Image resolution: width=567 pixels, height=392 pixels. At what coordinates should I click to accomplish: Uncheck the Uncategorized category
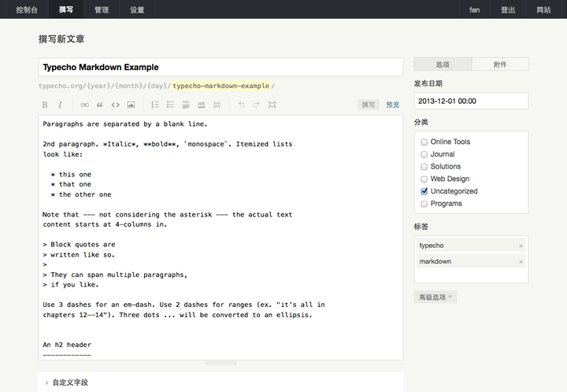pyautogui.click(x=424, y=191)
